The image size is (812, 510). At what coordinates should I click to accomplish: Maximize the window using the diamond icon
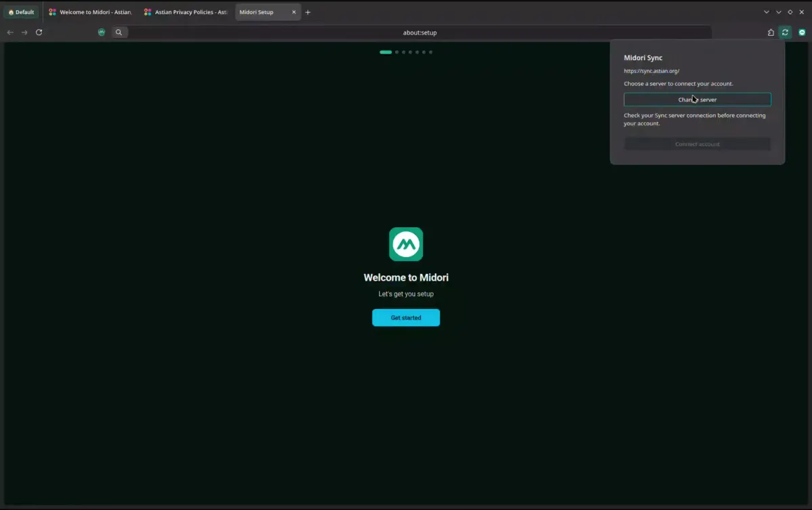[x=790, y=12]
